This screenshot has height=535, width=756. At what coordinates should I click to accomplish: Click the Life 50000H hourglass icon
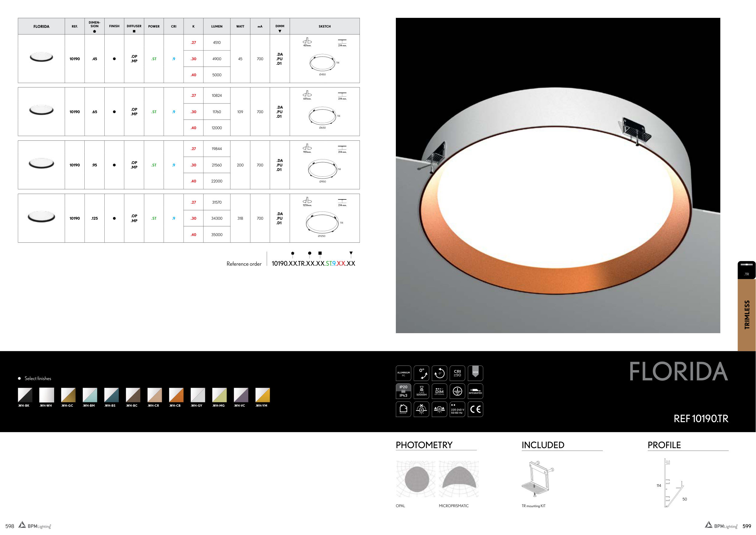pyautogui.click(x=421, y=391)
